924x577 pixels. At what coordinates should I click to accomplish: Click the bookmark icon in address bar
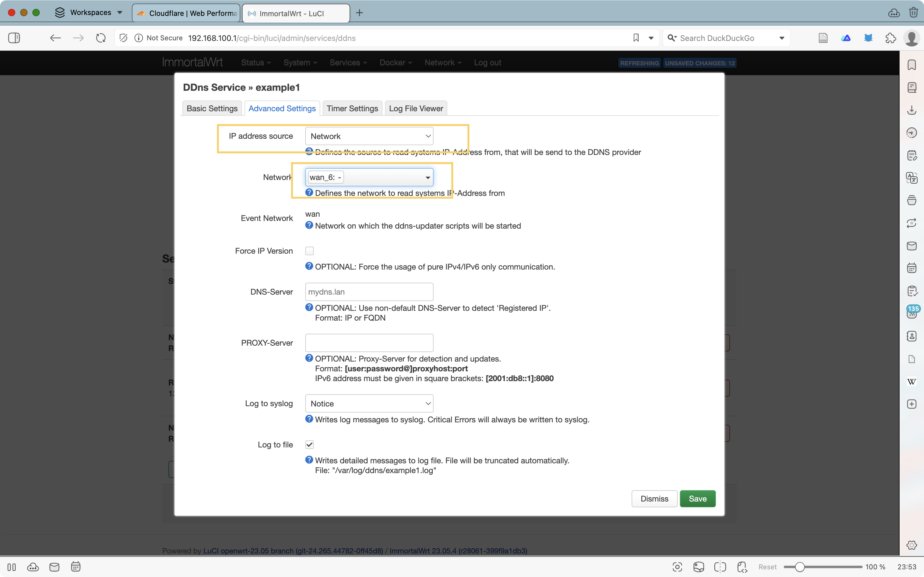[x=636, y=38]
